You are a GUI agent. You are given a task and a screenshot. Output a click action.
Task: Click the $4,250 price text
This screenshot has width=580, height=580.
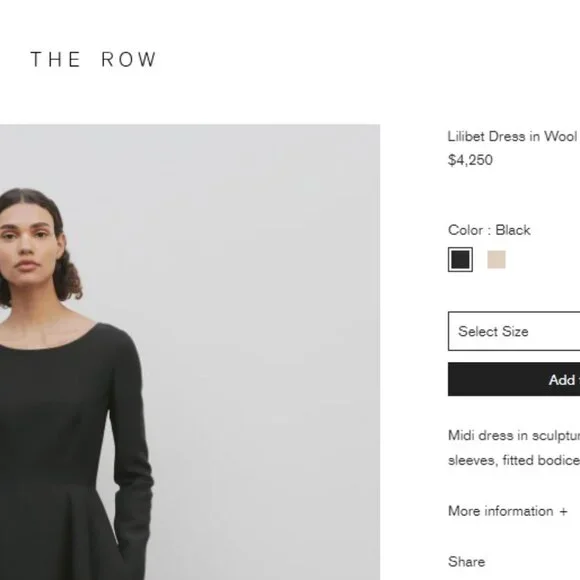(470, 160)
